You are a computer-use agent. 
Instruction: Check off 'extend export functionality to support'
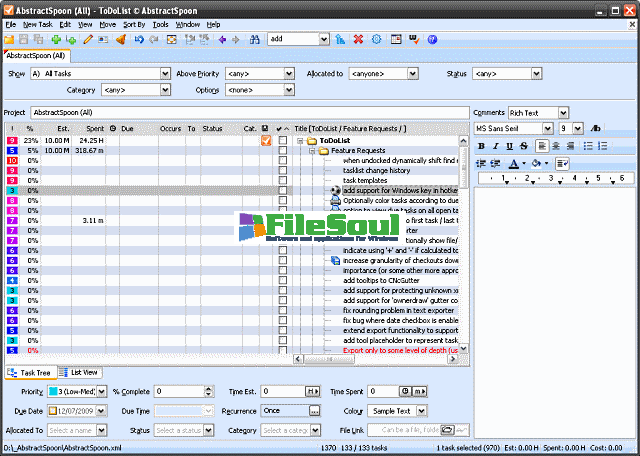click(x=282, y=330)
